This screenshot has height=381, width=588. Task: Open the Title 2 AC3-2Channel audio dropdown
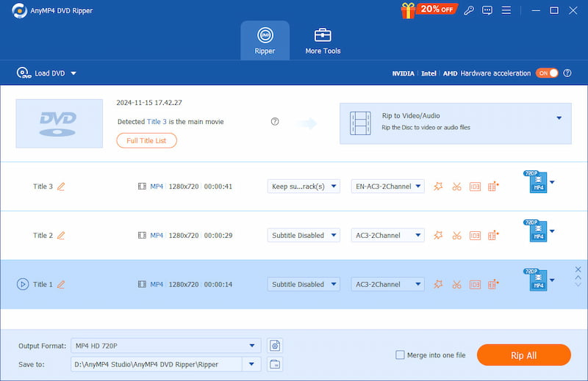(x=387, y=236)
